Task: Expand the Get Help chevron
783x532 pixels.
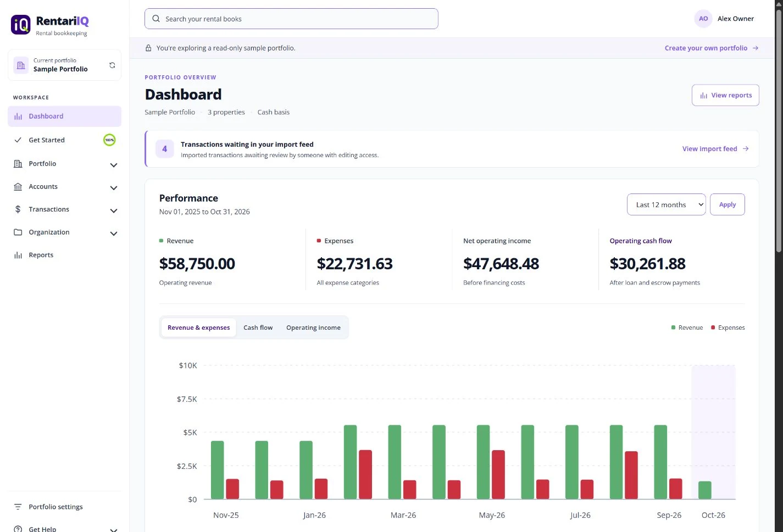Action: tap(114, 530)
